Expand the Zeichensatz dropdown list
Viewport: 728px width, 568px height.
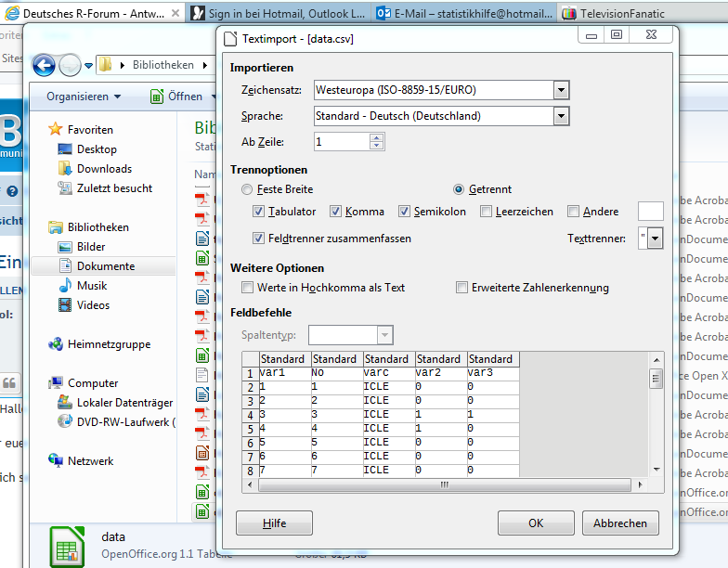coord(561,90)
